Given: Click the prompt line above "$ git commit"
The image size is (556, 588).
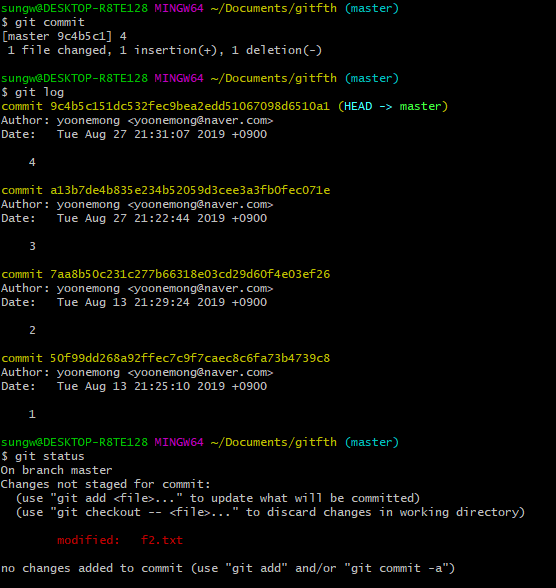Looking at the screenshot, I should click(x=200, y=8).
